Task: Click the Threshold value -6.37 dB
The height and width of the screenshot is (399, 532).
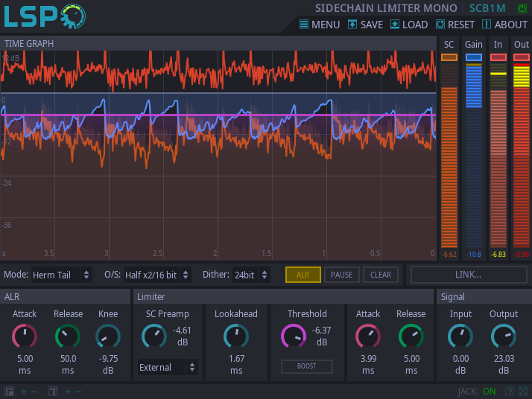Action: click(321, 336)
